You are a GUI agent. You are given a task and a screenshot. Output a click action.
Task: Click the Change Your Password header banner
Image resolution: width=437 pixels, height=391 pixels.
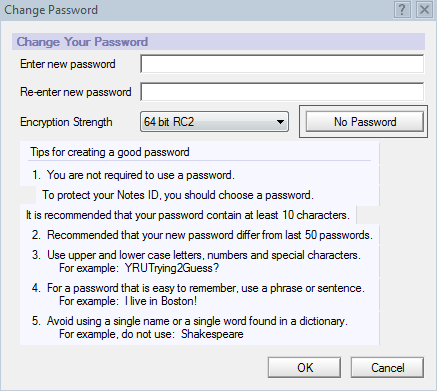point(218,42)
